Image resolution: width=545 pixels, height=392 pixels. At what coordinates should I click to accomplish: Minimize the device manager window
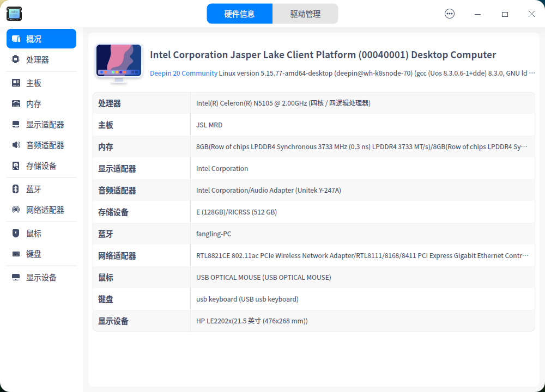[477, 14]
